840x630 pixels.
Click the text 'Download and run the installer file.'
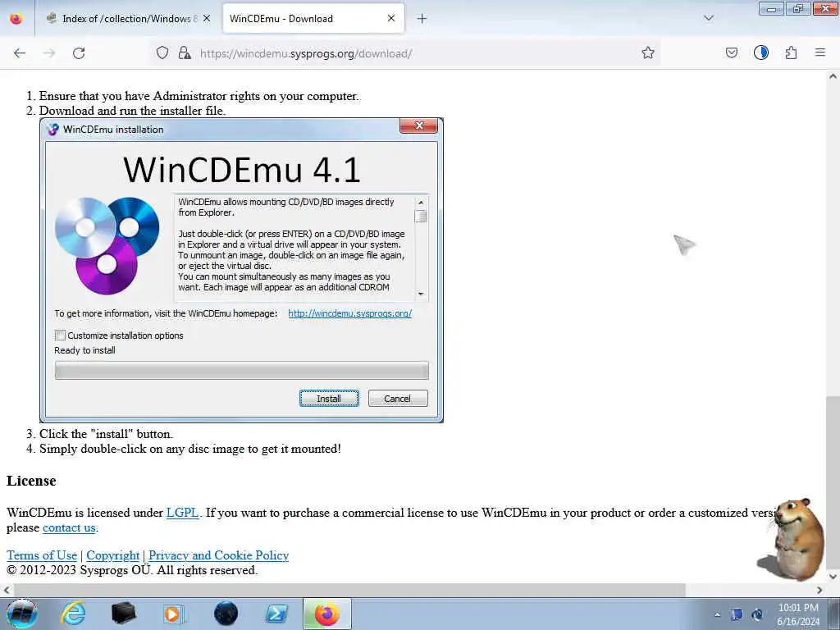[x=132, y=111]
